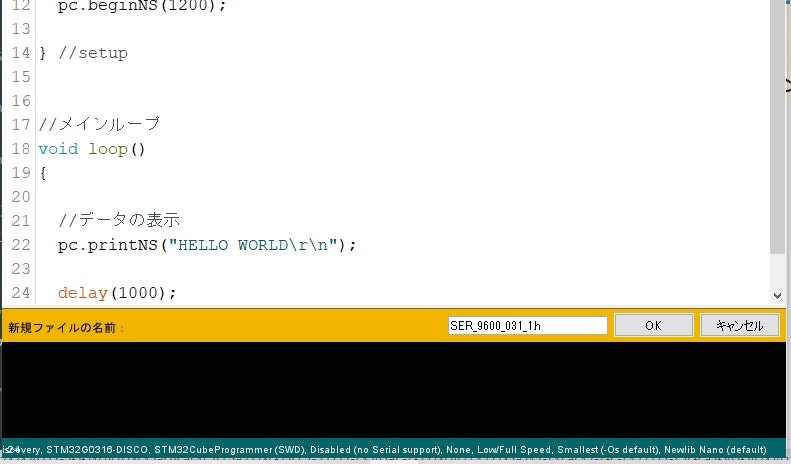Click the black console output area

[x=393, y=390]
